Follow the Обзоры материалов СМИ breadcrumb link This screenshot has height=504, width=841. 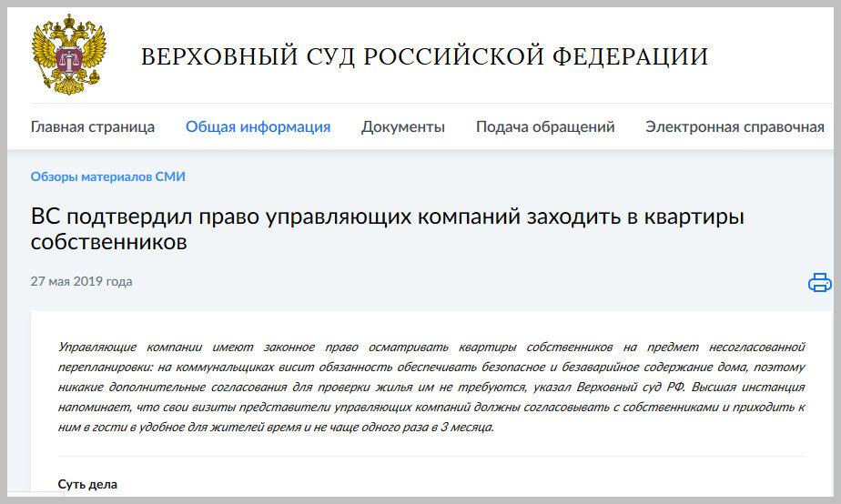(107, 176)
